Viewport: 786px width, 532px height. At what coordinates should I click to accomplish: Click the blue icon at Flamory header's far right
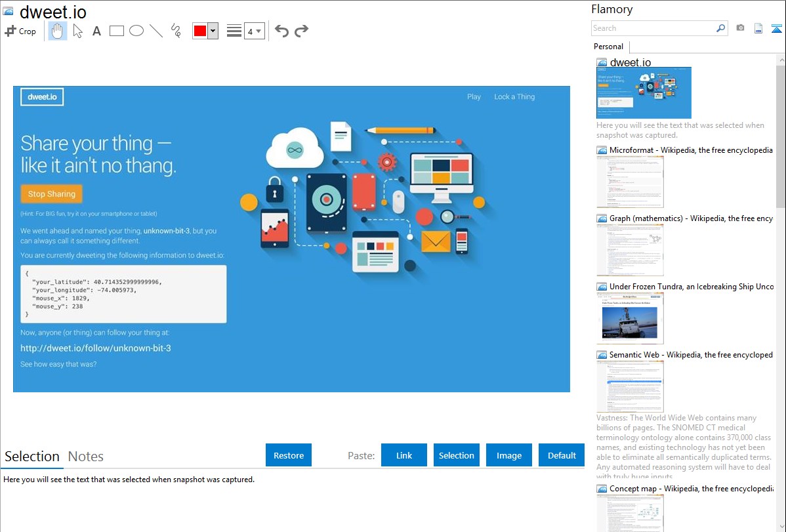[776, 28]
